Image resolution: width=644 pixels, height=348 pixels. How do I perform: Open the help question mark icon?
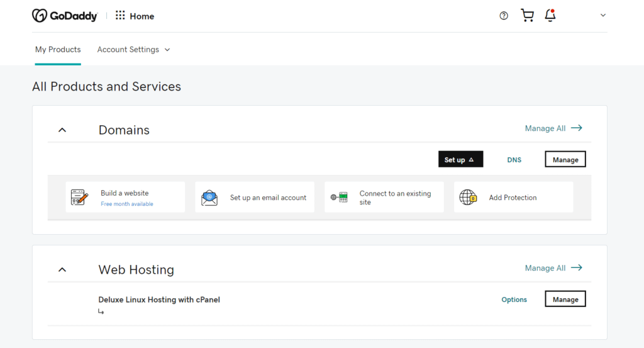coord(504,16)
